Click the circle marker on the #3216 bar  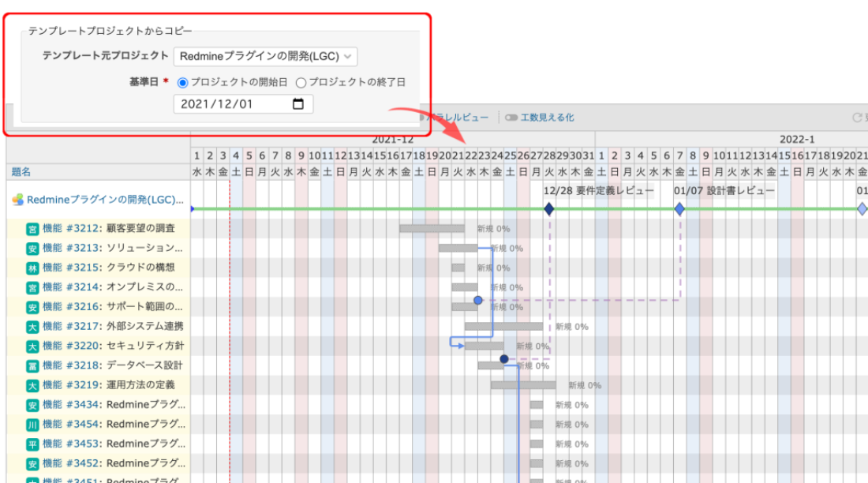point(477,300)
